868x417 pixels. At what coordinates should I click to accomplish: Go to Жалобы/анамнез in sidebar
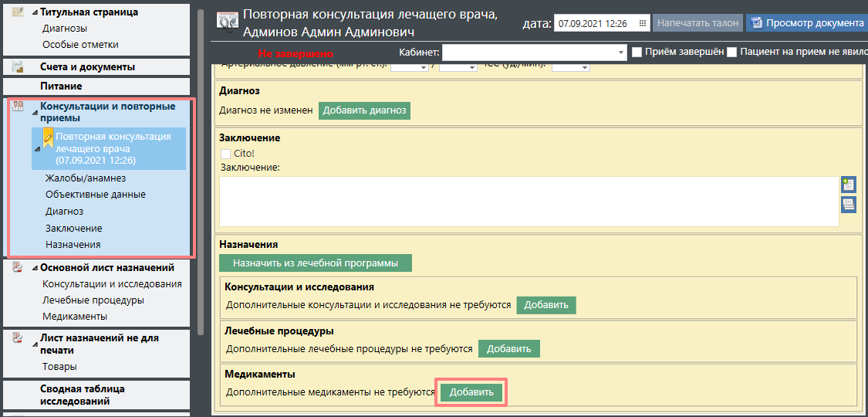(85, 178)
